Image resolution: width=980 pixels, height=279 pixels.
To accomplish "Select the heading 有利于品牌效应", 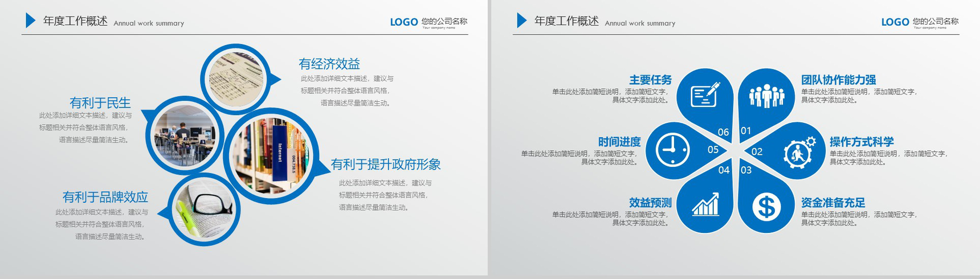I will (105, 197).
